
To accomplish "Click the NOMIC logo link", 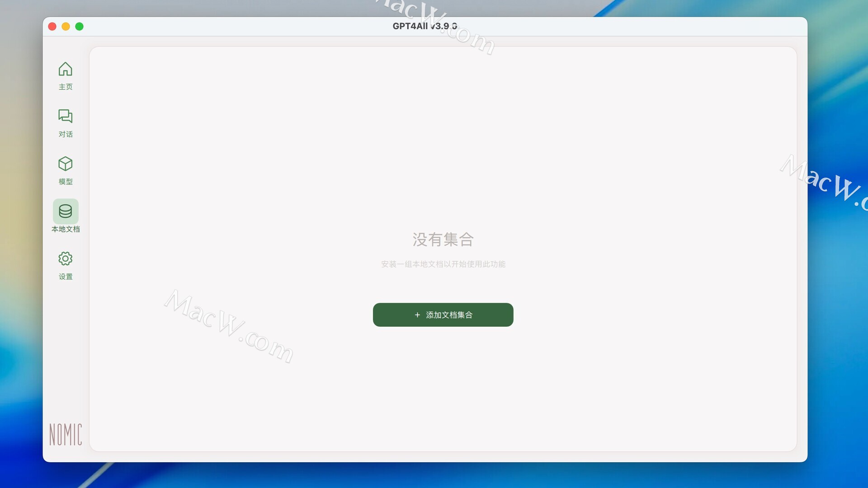I will coord(66,434).
